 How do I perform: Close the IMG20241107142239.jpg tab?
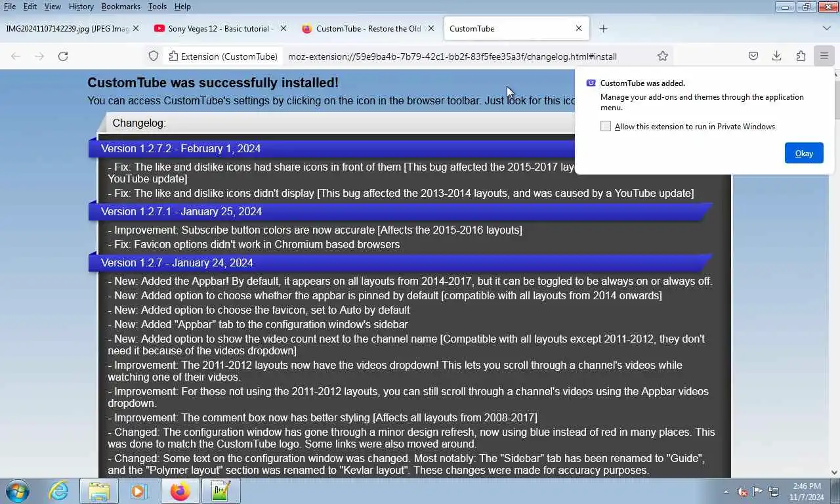[x=136, y=29]
